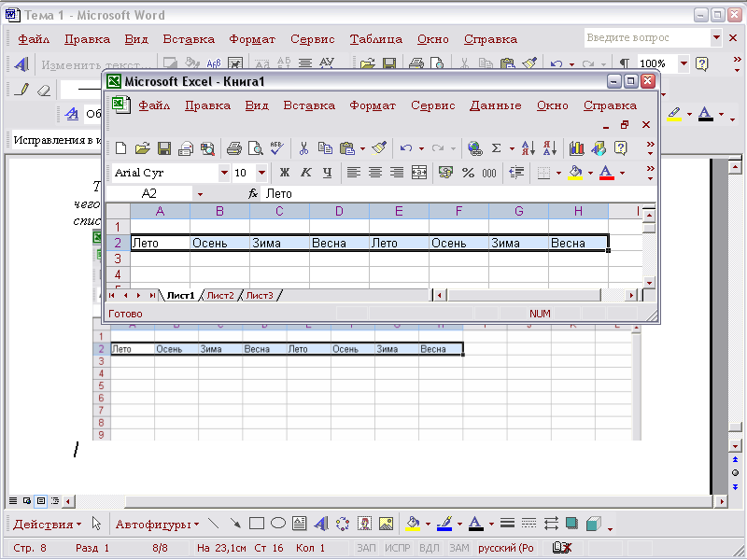747x560 pixels.
Task: Open Print Preview in Excel toolbar
Action: (256, 148)
